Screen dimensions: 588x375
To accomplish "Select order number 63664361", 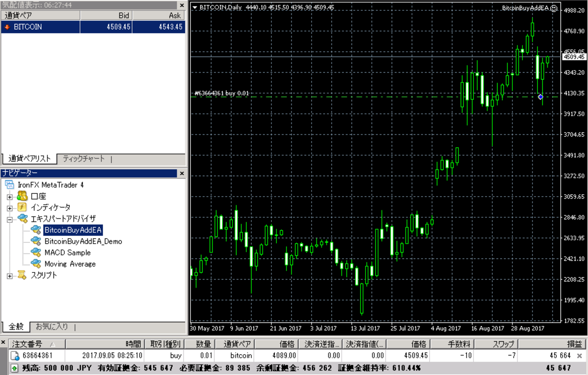I will [x=37, y=356].
